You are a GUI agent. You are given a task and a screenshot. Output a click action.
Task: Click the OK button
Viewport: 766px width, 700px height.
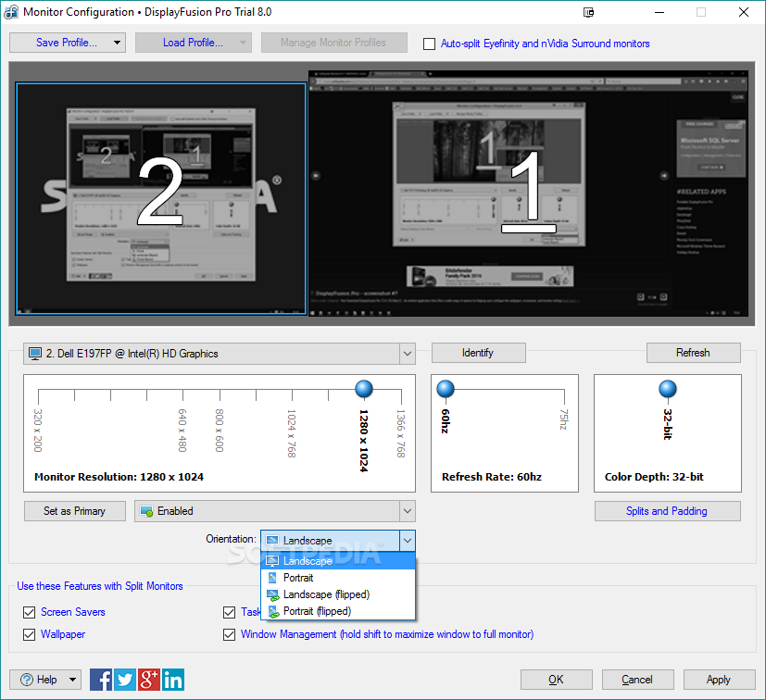tap(556, 680)
